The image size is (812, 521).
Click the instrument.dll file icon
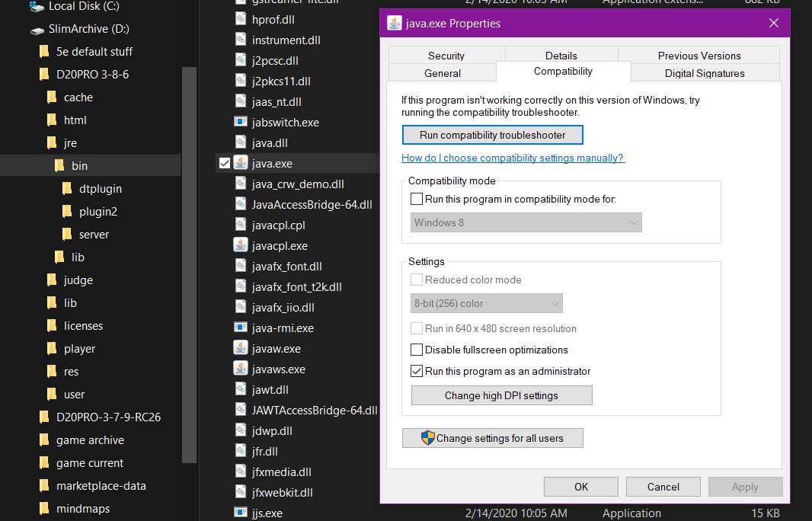241,40
